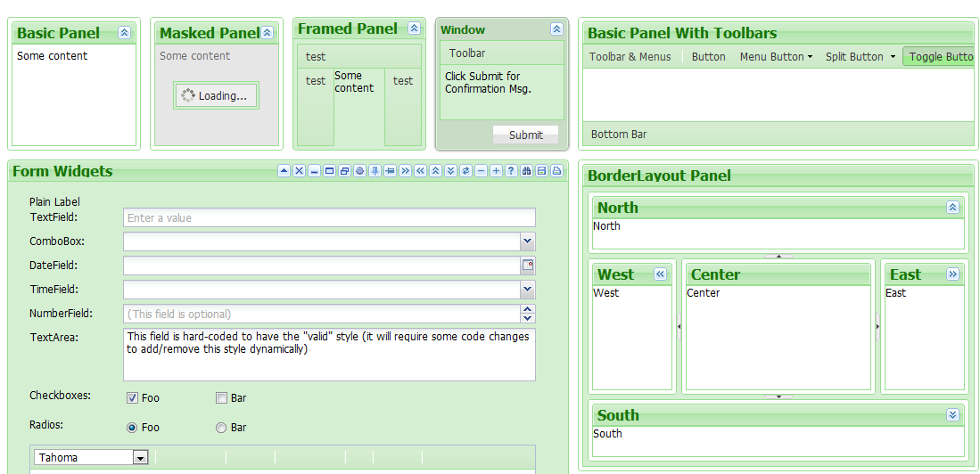Screen dimensions: 980x474
Task: Collapse the Window panel
Action: coord(556,29)
